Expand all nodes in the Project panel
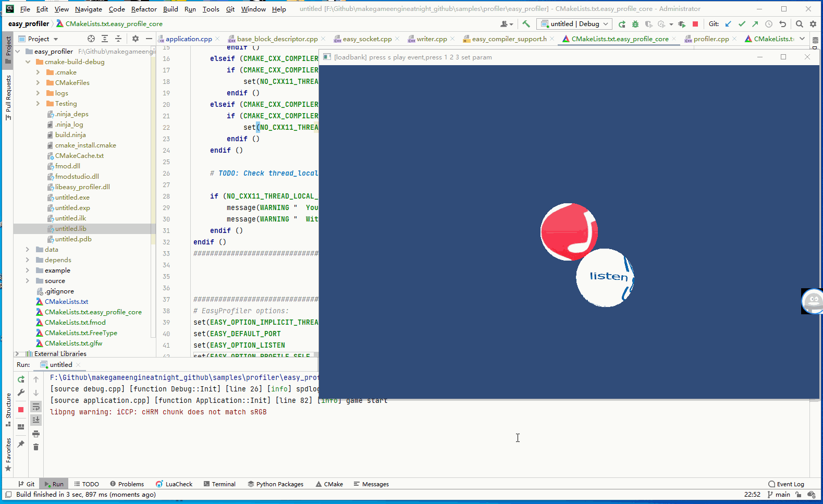 tap(105, 39)
